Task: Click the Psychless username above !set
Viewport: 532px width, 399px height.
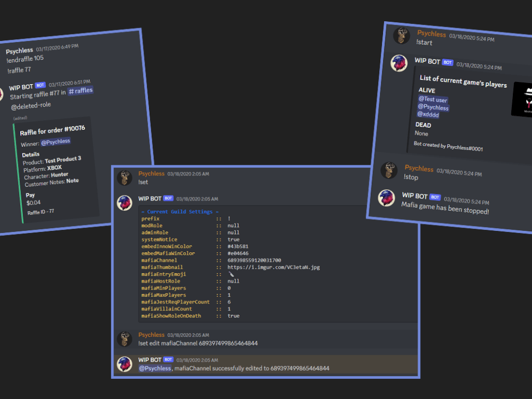Action: click(x=152, y=173)
